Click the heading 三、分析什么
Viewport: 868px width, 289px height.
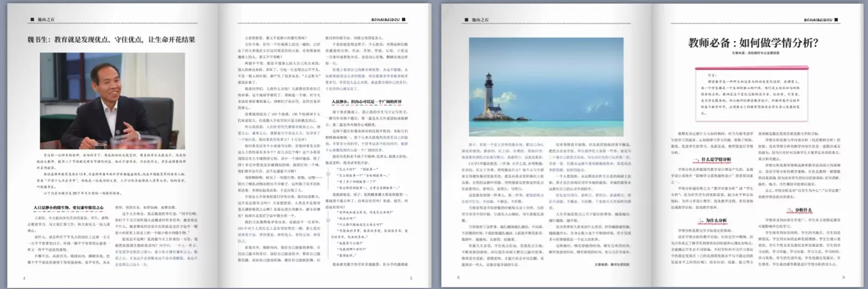click(x=799, y=210)
